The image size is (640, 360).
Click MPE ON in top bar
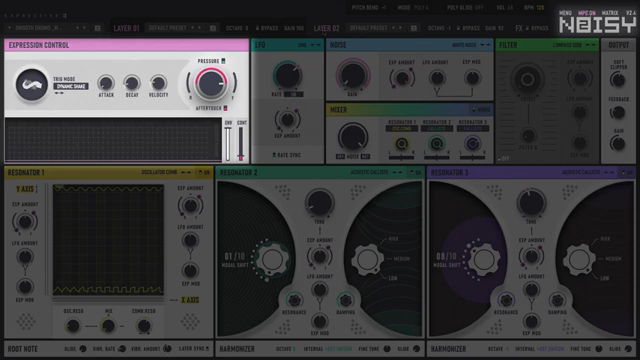pos(587,13)
